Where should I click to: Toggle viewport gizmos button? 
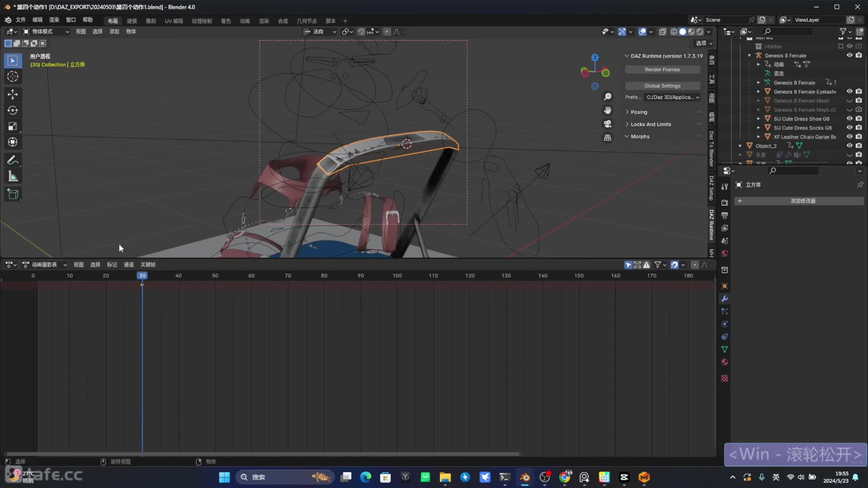tap(622, 32)
